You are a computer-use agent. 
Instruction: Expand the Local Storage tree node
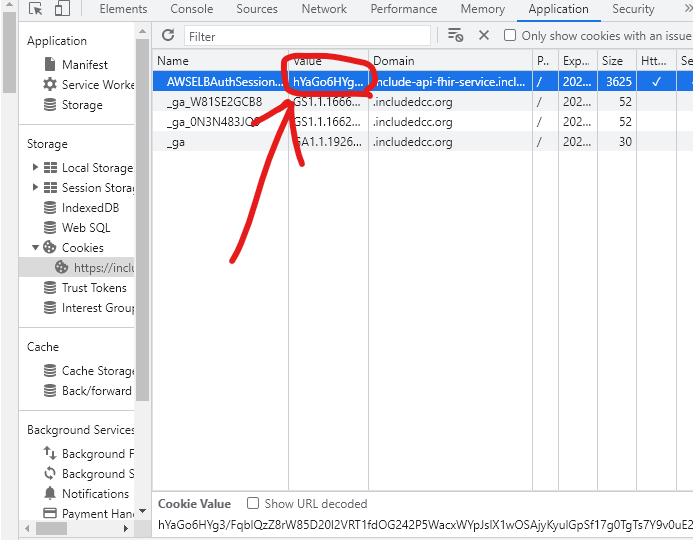pos(35,167)
